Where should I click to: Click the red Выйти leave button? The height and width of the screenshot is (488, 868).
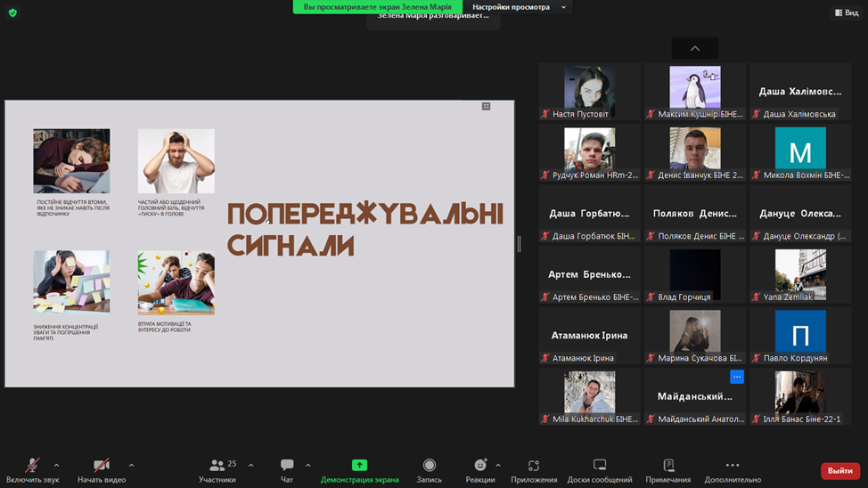(x=839, y=471)
